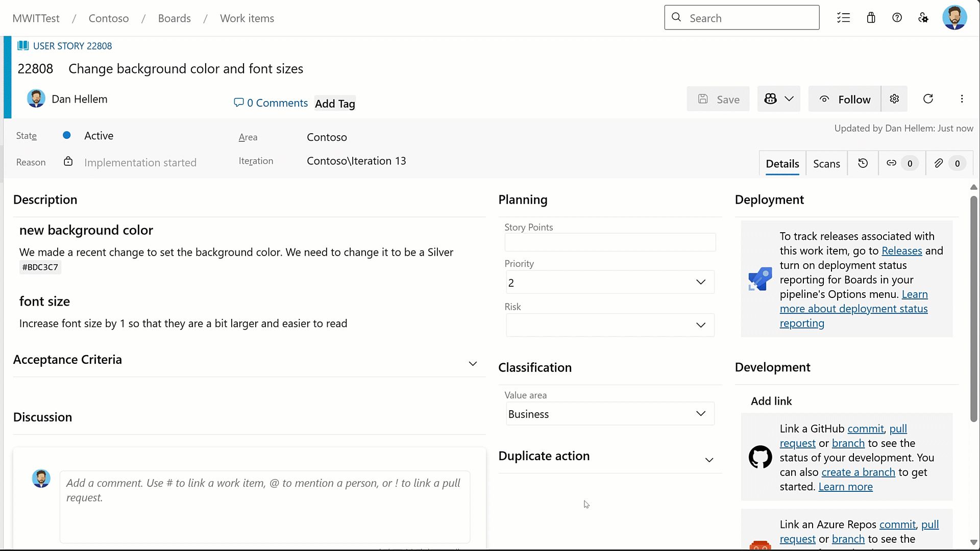Open Learn more about deployment status reporting
Image resolution: width=980 pixels, height=551 pixels.
853,309
